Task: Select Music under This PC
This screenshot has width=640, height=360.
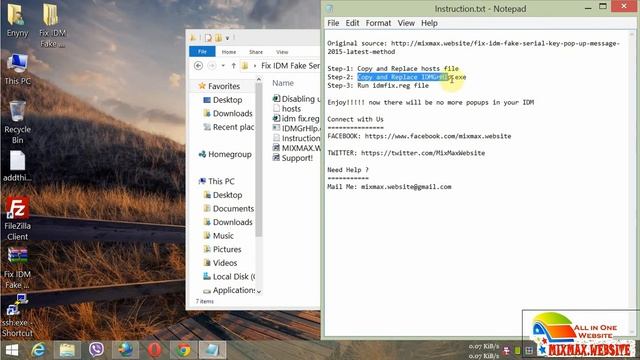Action: click(218, 236)
